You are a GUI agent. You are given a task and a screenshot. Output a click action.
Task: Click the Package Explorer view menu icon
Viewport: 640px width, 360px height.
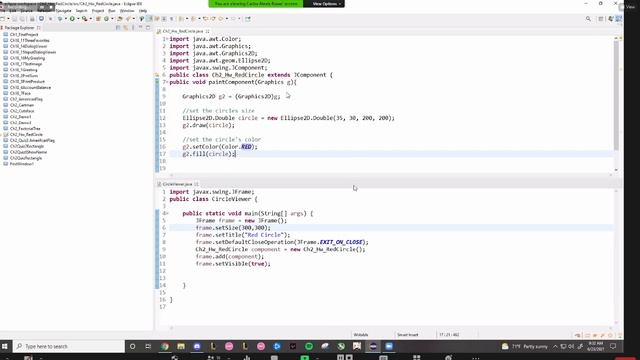tap(133, 28)
